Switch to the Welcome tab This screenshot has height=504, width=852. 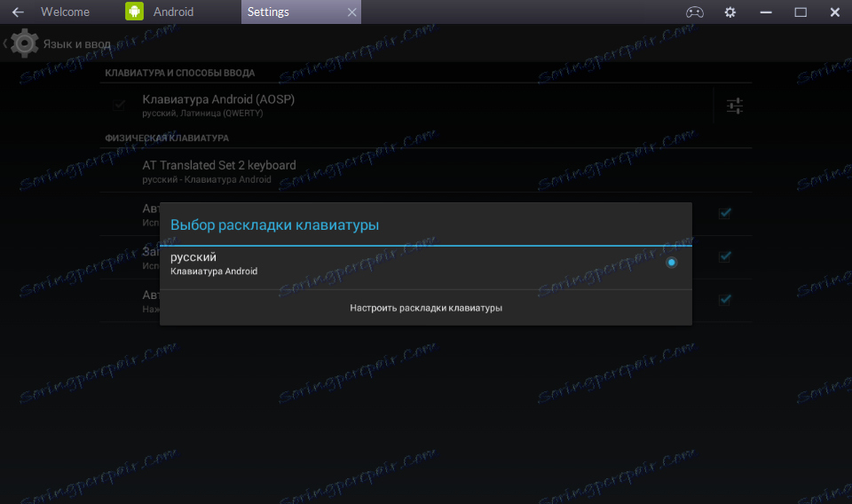pos(65,12)
